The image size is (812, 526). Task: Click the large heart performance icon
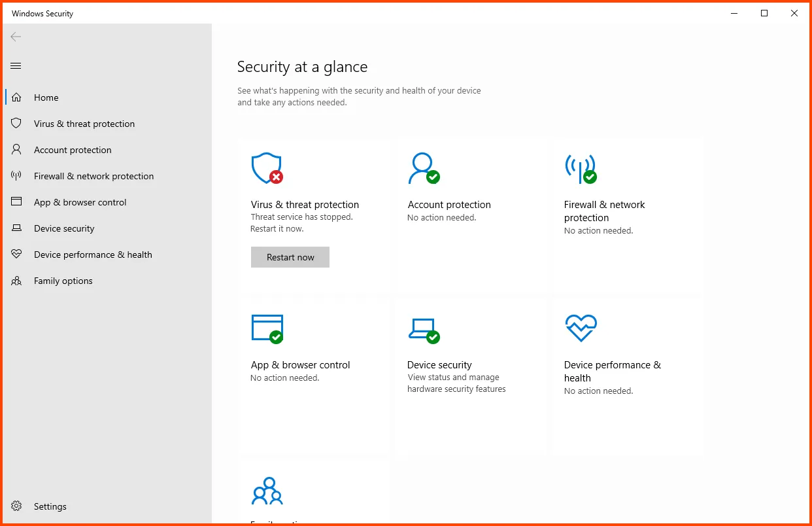tap(581, 328)
